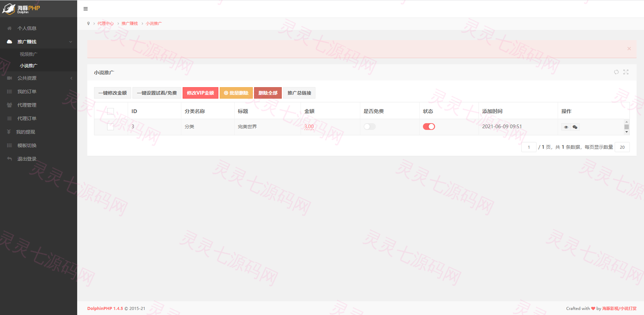The image size is (644, 315).
Task: Click 海豚影视/小说打赏 footer link
Action: [619, 309]
